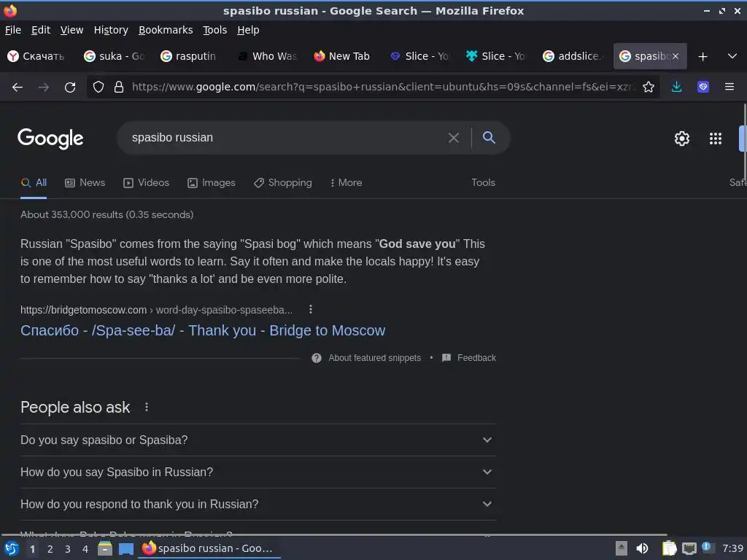
Task: Open the search Tools options
Action: pyautogui.click(x=483, y=183)
